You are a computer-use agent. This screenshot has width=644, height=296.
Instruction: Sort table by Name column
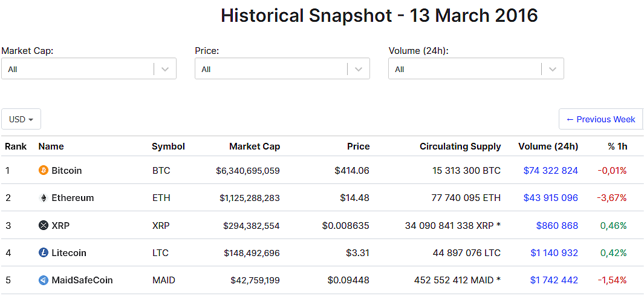point(51,146)
